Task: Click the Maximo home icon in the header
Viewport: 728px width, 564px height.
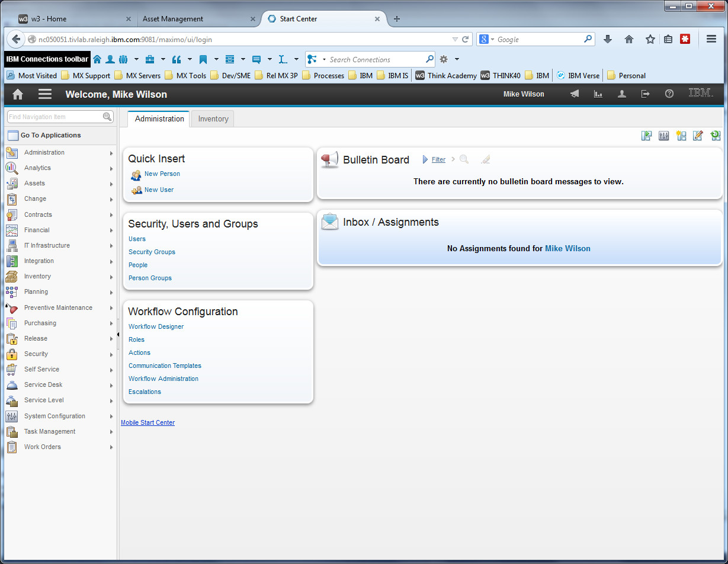Action: [x=18, y=94]
